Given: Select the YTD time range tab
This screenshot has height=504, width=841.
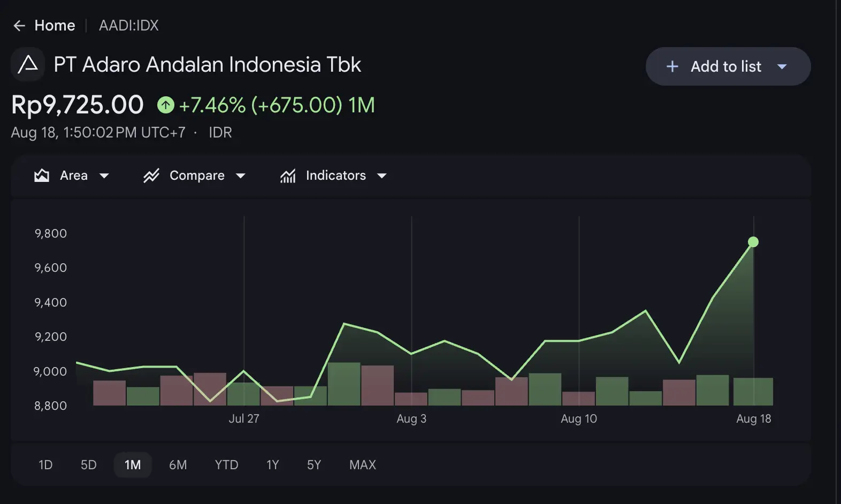Looking at the screenshot, I should [x=227, y=465].
